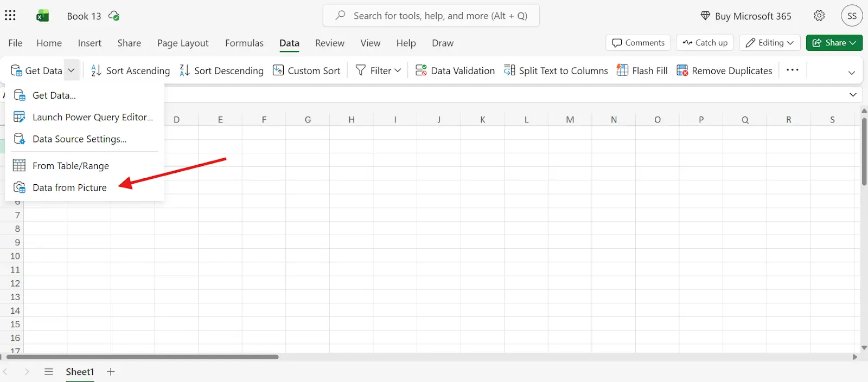Select Split Text to Columns

(556, 70)
